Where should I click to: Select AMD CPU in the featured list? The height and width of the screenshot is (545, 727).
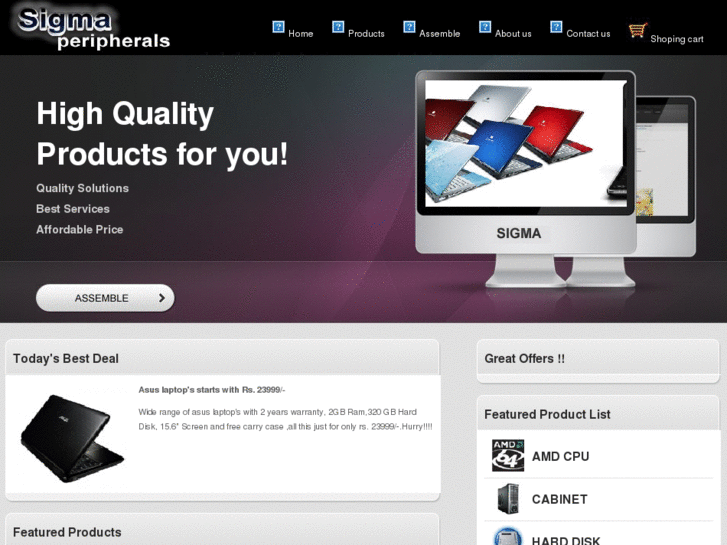tap(560, 456)
